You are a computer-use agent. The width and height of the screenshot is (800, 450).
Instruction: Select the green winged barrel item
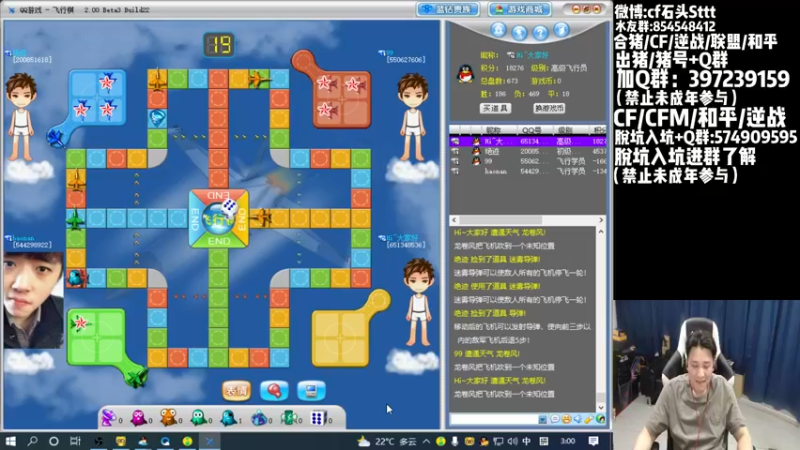(289, 418)
